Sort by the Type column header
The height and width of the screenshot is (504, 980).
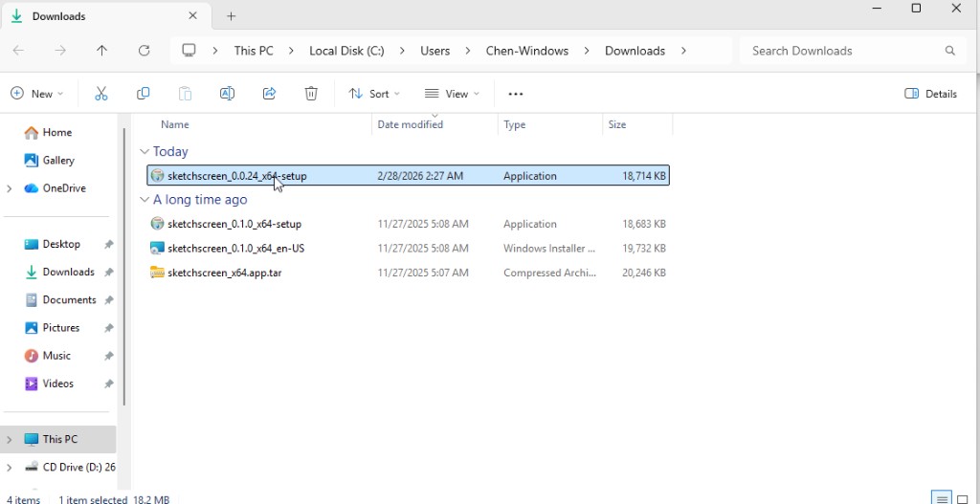click(514, 124)
